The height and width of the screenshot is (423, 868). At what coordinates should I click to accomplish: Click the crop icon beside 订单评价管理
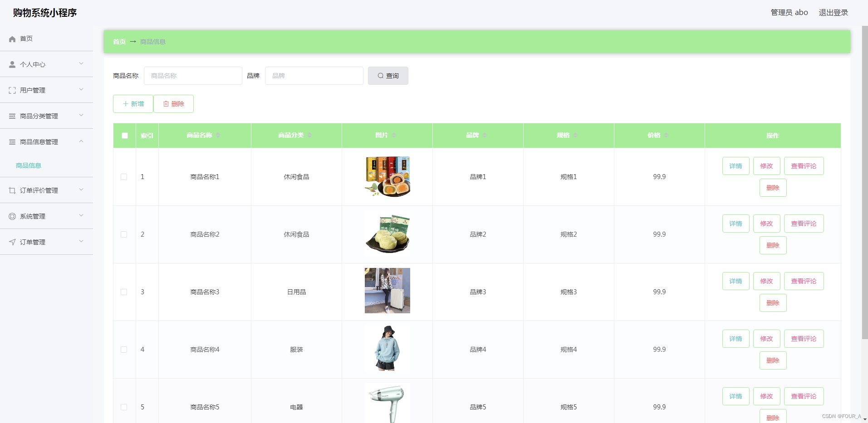[12, 191]
